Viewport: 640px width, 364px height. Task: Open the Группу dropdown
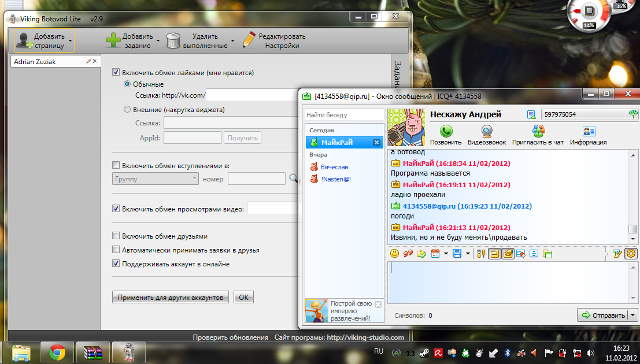pos(155,179)
